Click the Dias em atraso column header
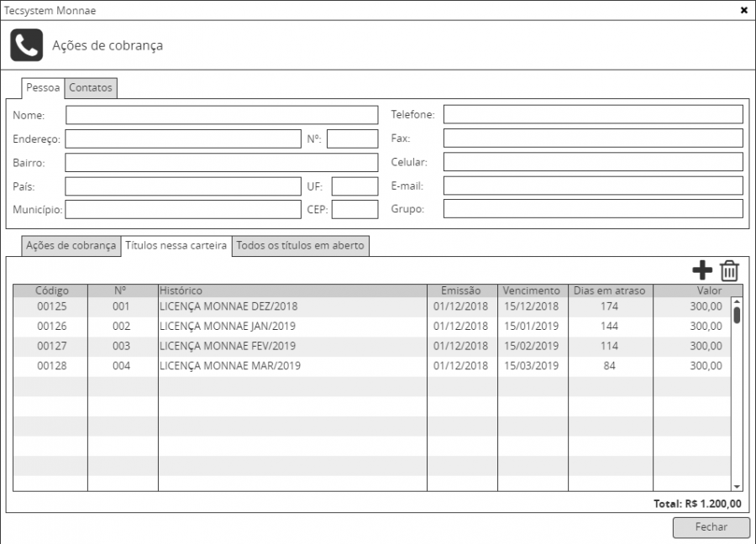 coord(609,290)
